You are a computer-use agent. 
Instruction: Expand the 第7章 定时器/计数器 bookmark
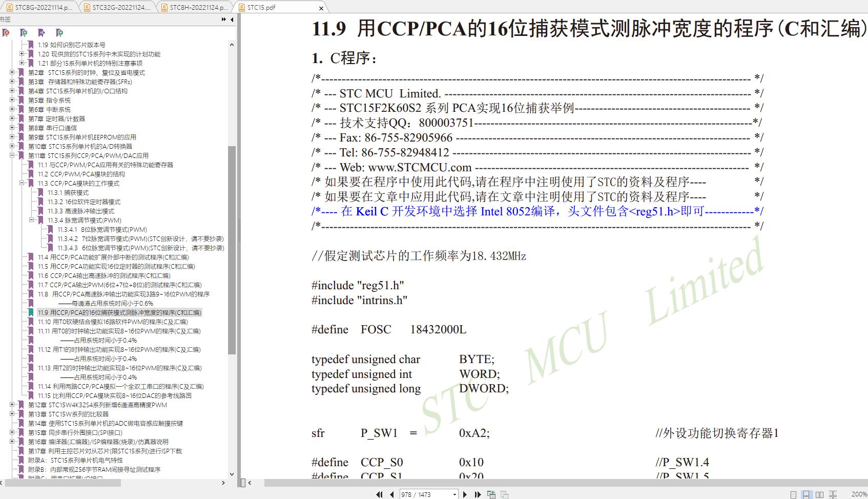12,118
